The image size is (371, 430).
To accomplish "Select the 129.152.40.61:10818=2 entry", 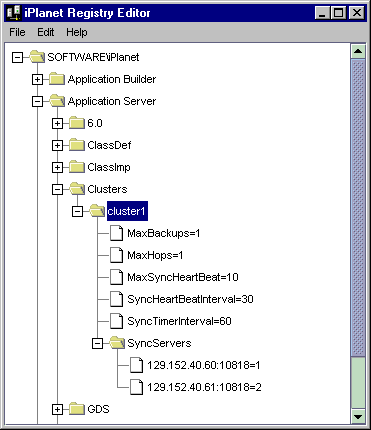I will [x=204, y=387].
